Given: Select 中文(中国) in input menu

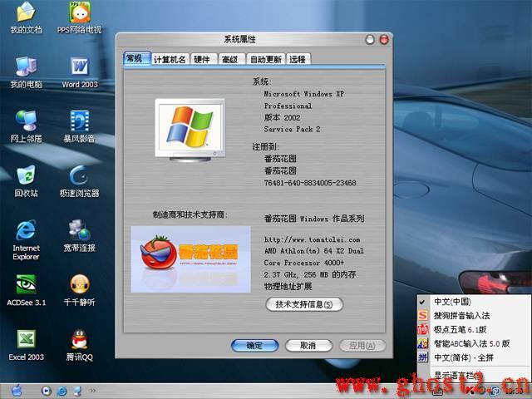Looking at the screenshot, I should click(x=474, y=301).
